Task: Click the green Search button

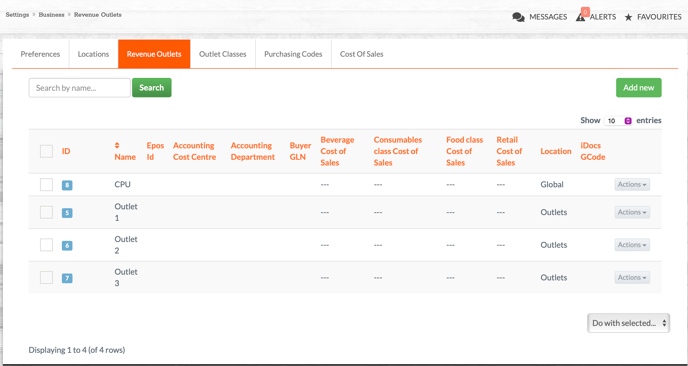Action: point(151,87)
